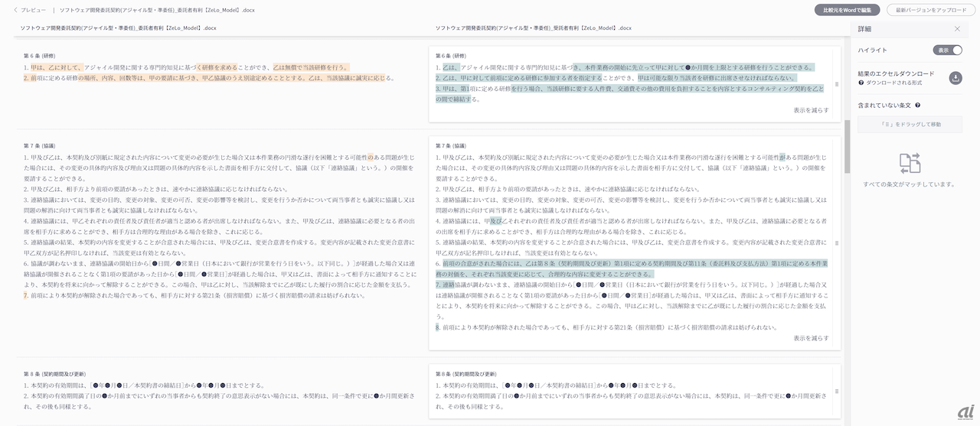The width and height of the screenshot is (980, 426).
Task: Click the vertical scrollbar thumb of comparison view
Action: pos(847,145)
